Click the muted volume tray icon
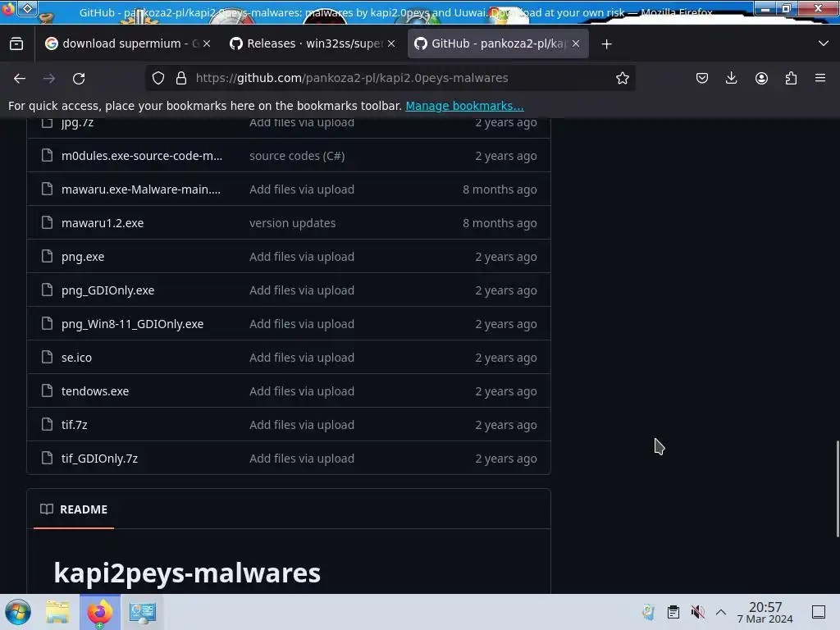Viewport: 840px width, 630px height. click(697, 612)
